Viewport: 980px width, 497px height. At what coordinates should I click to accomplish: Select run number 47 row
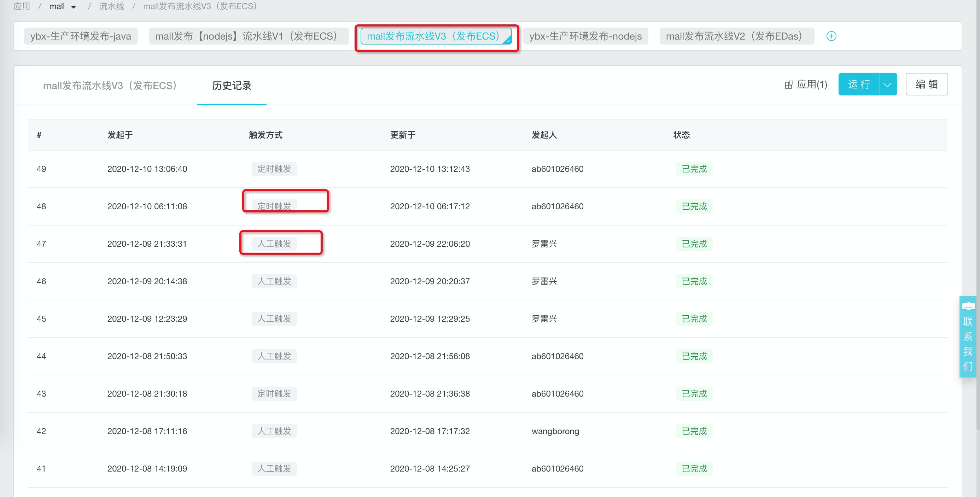pyautogui.click(x=488, y=244)
